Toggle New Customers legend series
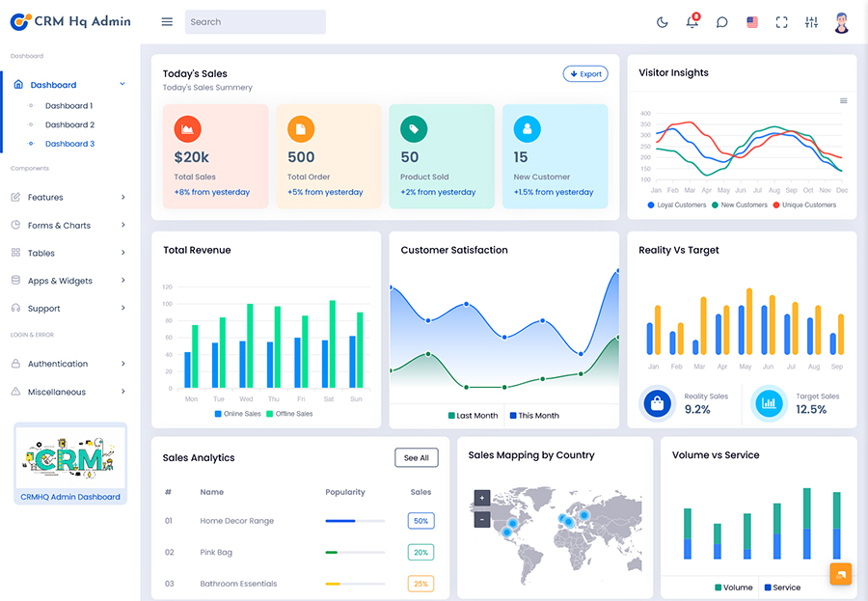This screenshot has height=601, width=868. [x=739, y=205]
